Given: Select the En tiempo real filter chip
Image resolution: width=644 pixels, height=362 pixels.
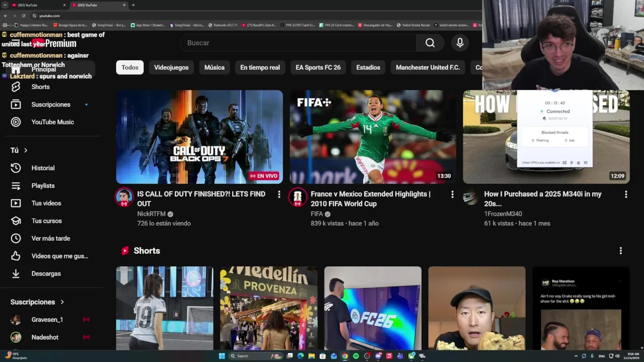Looking at the screenshot, I should (260, 67).
